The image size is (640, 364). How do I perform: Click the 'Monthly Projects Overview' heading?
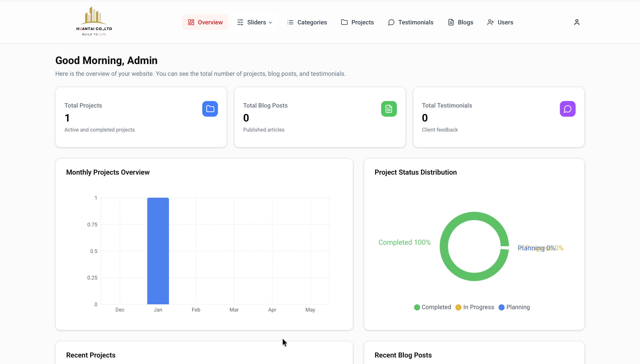[x=108, y=172]
